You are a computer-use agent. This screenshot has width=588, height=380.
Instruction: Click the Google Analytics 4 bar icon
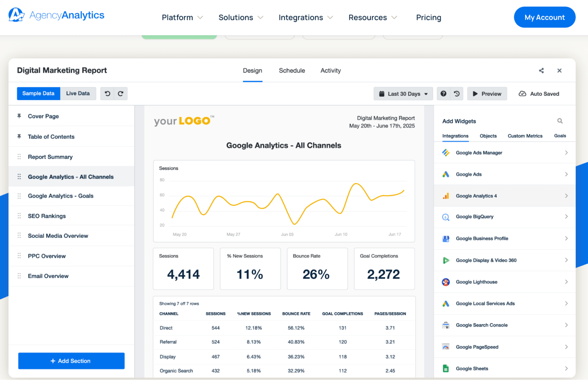click(x=446, y=196)
